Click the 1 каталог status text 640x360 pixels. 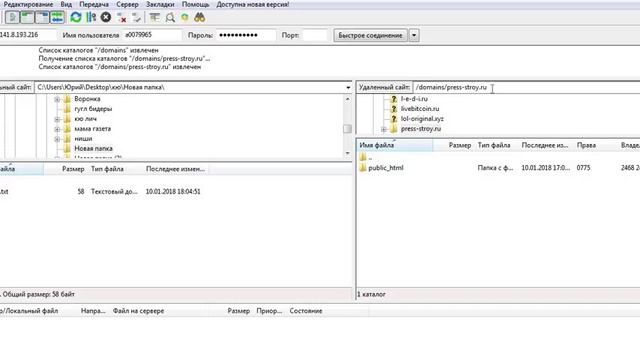[x=371, y=294]
